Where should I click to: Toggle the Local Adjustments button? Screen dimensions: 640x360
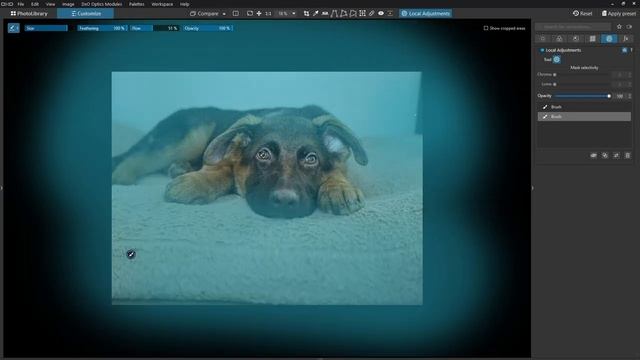426,13
